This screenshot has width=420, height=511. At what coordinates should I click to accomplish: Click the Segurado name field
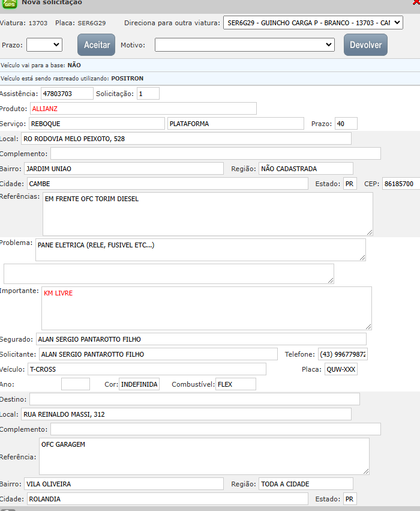tap(201, 339)
